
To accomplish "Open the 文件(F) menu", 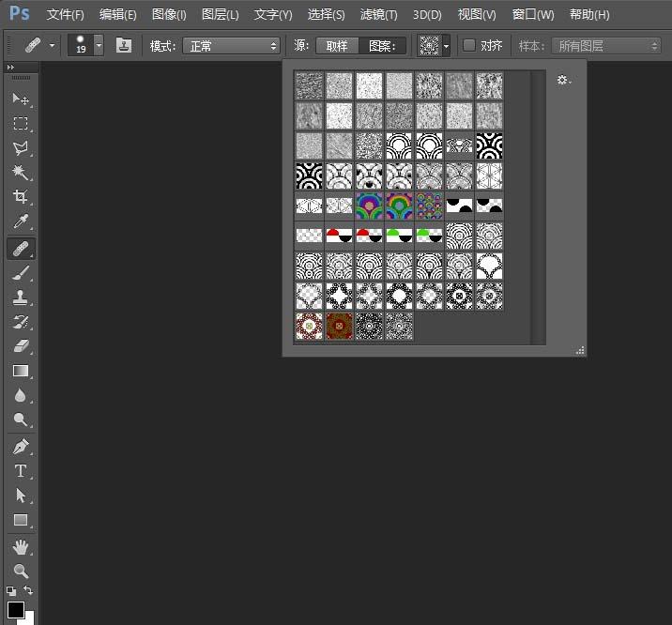I will tap(65, 15).
